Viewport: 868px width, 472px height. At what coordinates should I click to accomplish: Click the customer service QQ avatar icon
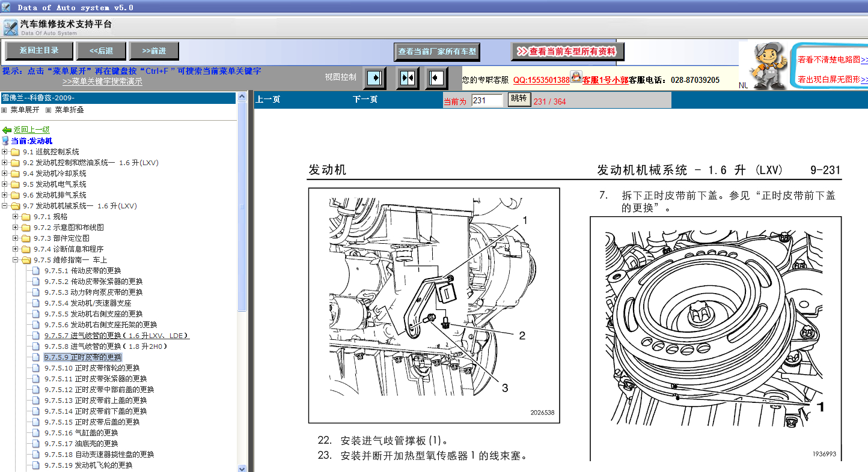(576, 77)
